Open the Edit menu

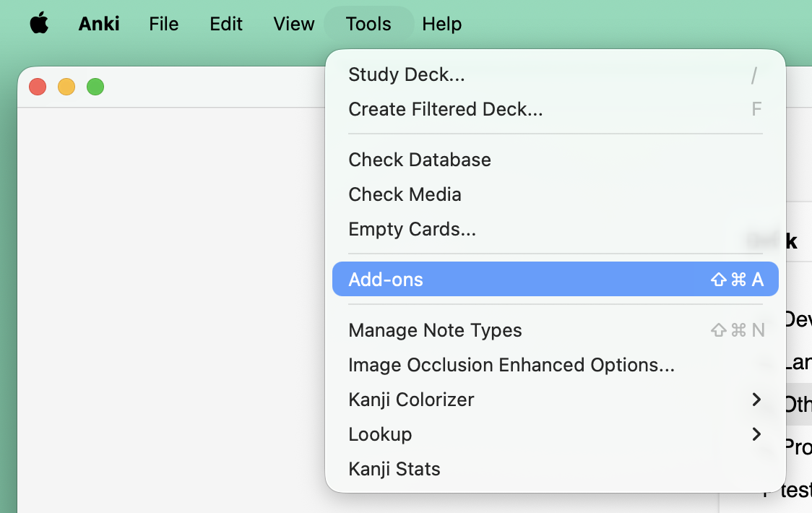coord(225,24)
